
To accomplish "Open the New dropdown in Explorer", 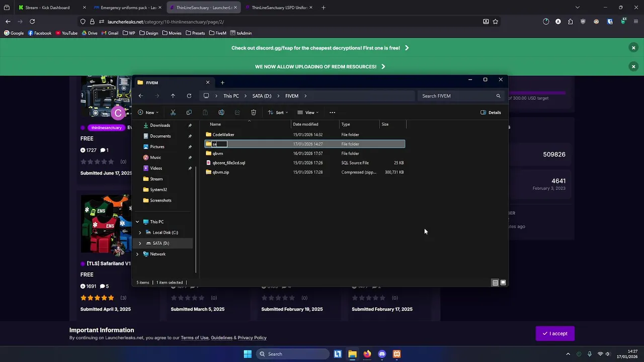I will pyautogui.click(x=148, y=113).
